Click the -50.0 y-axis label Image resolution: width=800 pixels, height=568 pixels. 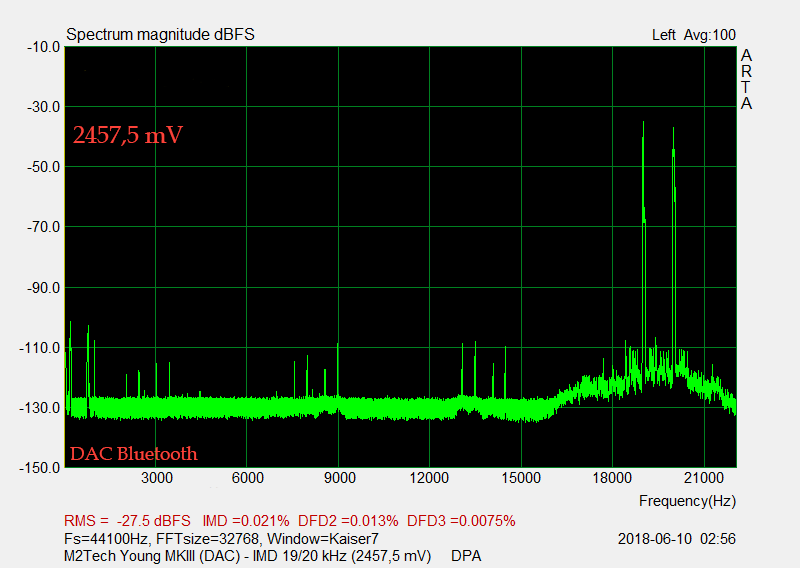point(43,167)
